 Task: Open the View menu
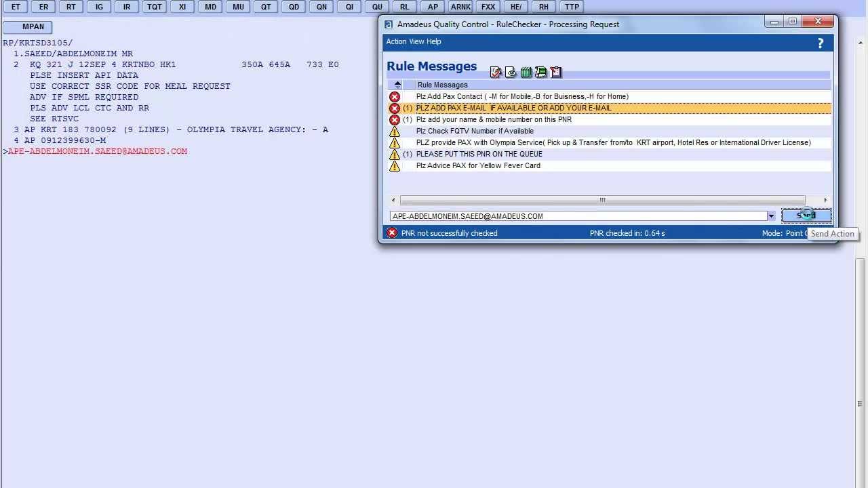pyautogui.click(x=416, y=41)
